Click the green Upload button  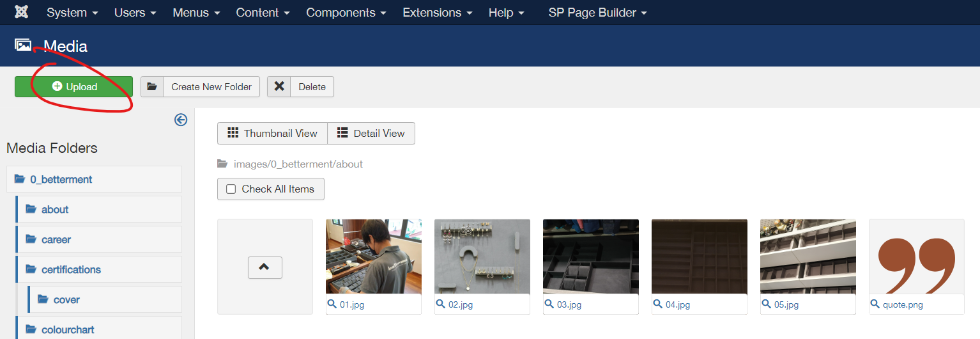click(x=73, y=86)
